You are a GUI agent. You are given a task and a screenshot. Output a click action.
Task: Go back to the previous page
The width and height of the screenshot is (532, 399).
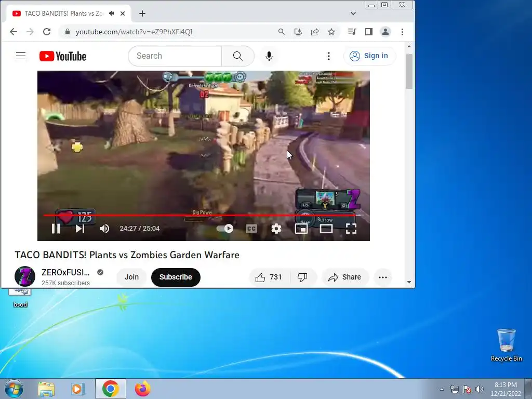tap(14, 32)
